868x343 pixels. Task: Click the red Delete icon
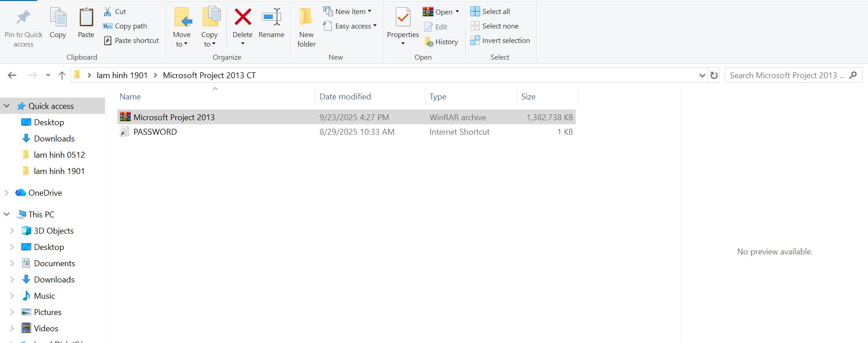pos(243,18)
